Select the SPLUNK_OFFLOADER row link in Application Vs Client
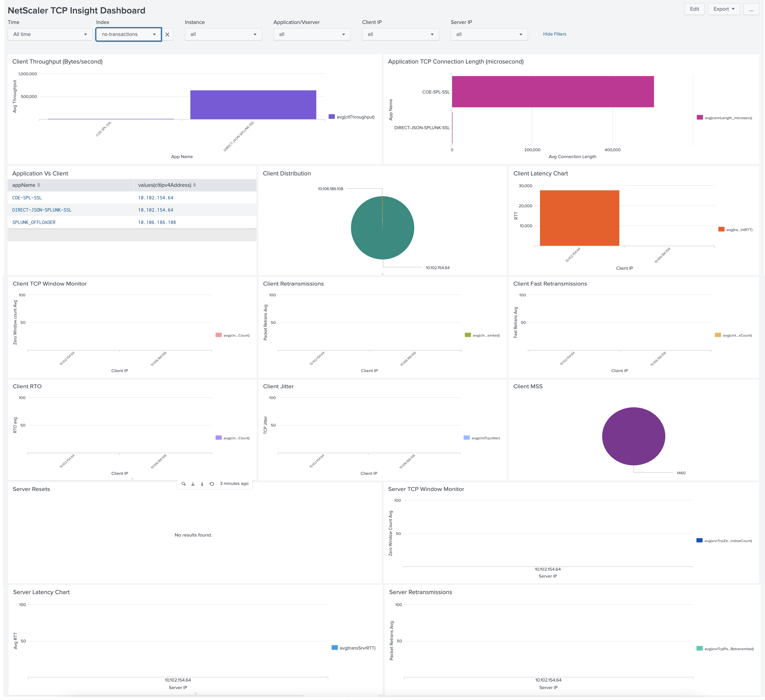 pos(33,222)
